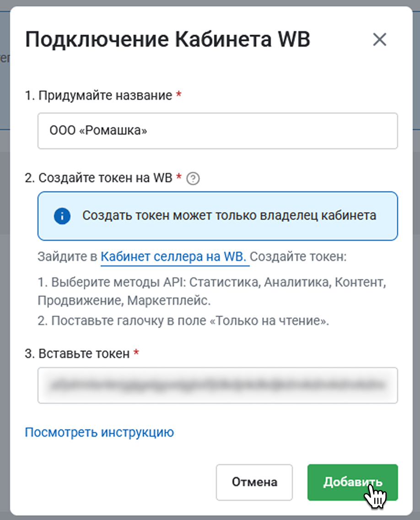Click red asterisk beside Вставьте токен
Image resolution: width=420 pixels, height=520 pixels.
[136, 352]
